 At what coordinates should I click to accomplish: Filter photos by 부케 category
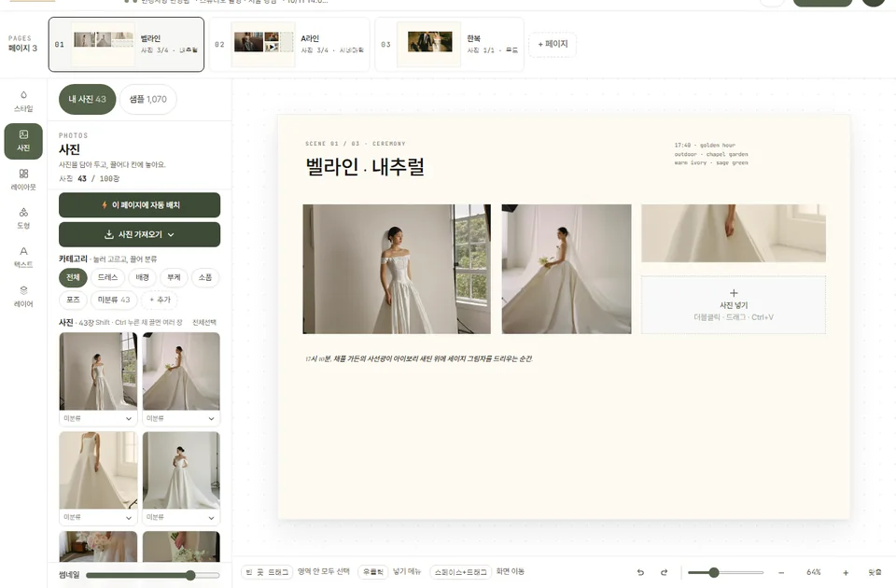point(174,277)
